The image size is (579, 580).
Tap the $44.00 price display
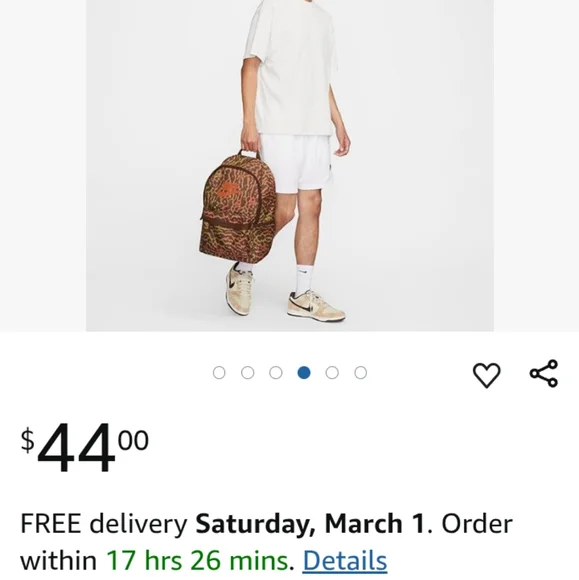pyautogui.click(x=85, y=448)
